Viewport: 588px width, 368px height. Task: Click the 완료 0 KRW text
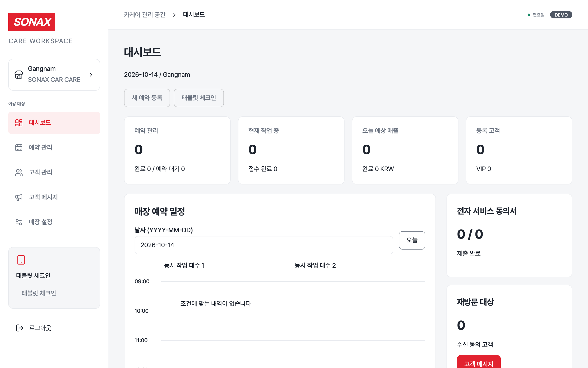[378, 169]
